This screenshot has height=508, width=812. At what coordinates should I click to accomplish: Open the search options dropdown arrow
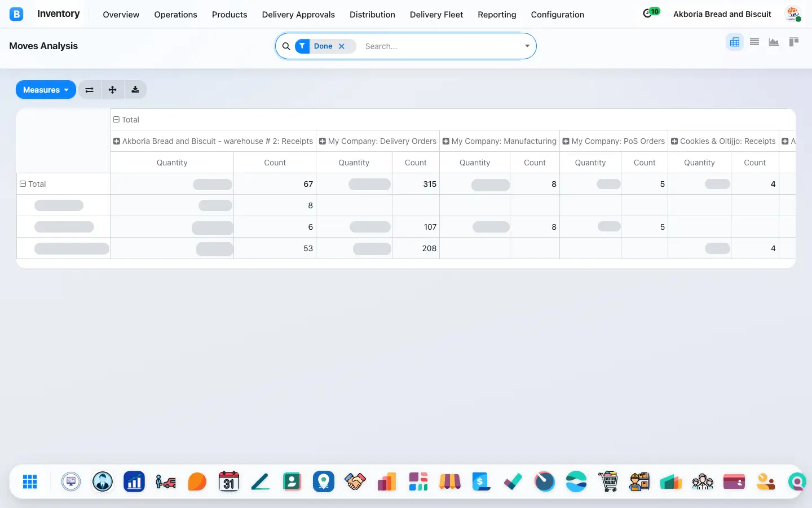tap(527, 46)
